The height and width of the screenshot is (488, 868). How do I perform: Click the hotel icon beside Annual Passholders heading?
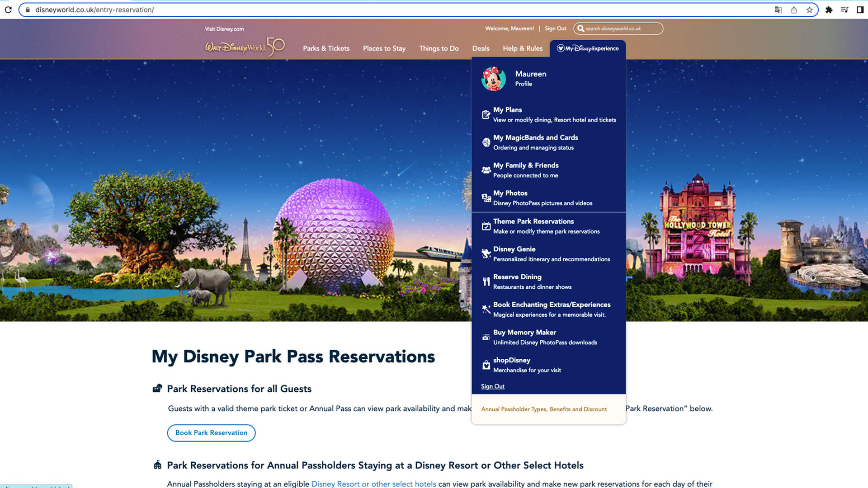click(x=157, y=465)
